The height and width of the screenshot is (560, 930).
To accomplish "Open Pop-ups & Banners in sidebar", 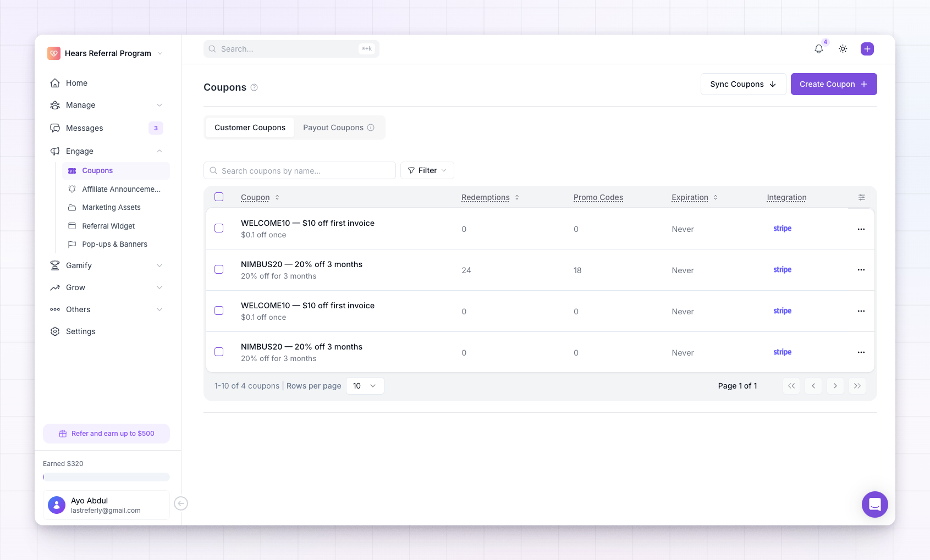I will pos(116,244).
